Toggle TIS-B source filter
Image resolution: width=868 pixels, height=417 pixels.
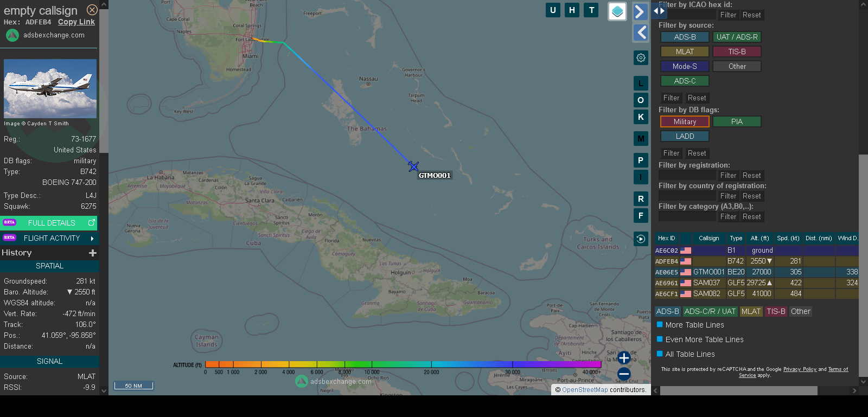[x=737, y=52]
